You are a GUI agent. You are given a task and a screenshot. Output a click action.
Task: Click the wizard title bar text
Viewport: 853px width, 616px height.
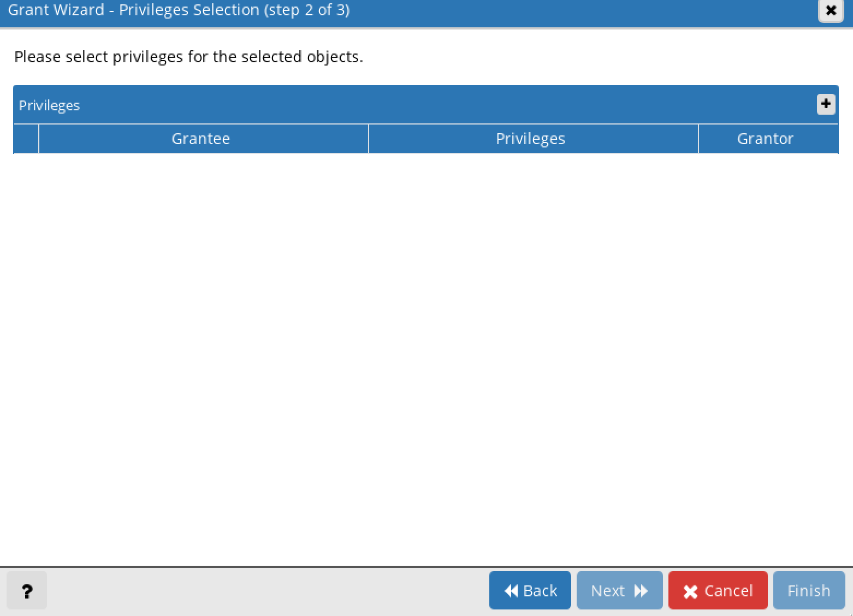pos(180,10)
